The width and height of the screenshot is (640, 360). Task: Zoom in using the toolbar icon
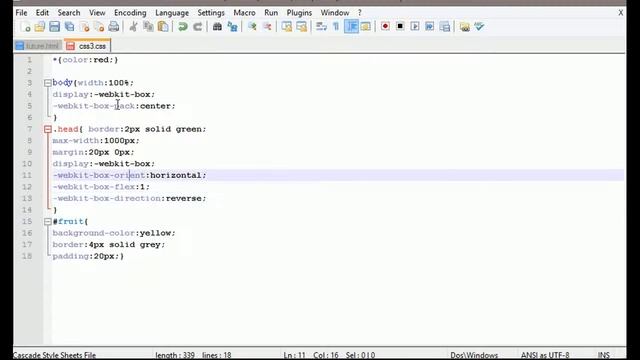click(x=252, y=27)
